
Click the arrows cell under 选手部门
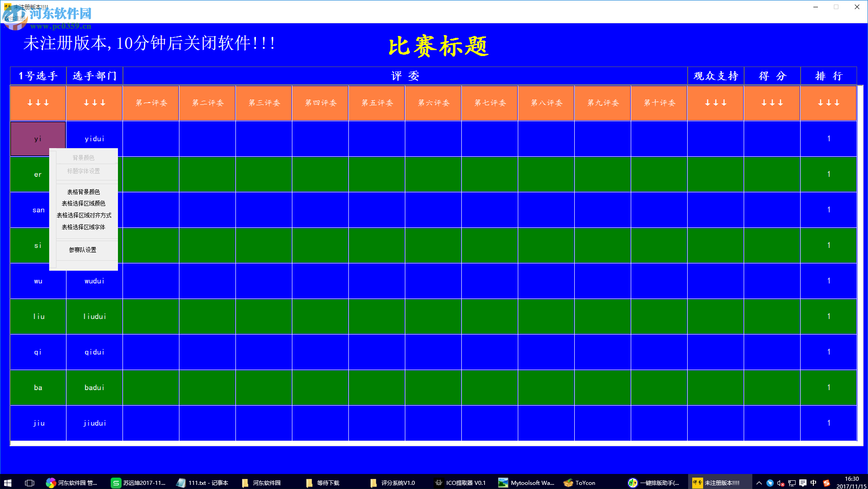(95, 103)
